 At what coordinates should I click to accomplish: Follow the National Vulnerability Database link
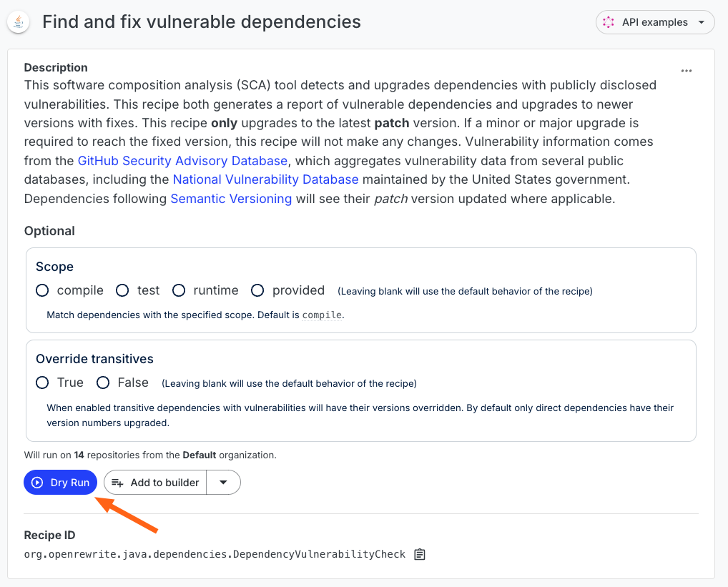265,179
